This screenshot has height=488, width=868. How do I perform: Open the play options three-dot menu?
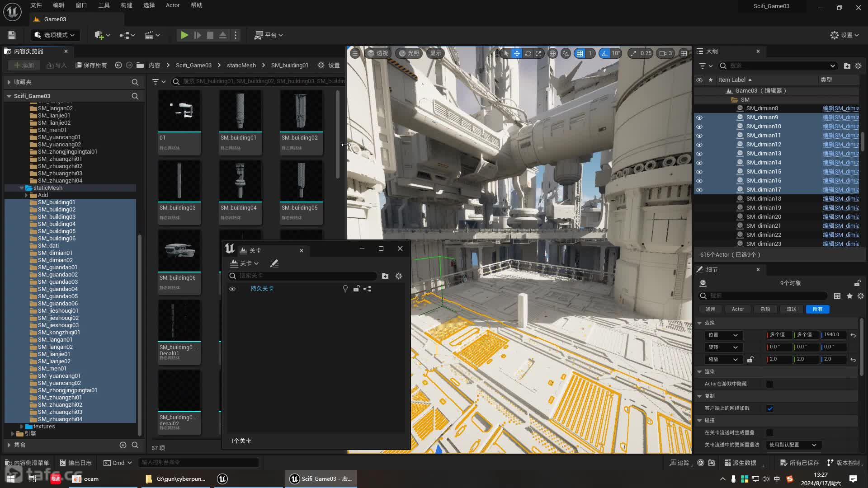[236, 35]
